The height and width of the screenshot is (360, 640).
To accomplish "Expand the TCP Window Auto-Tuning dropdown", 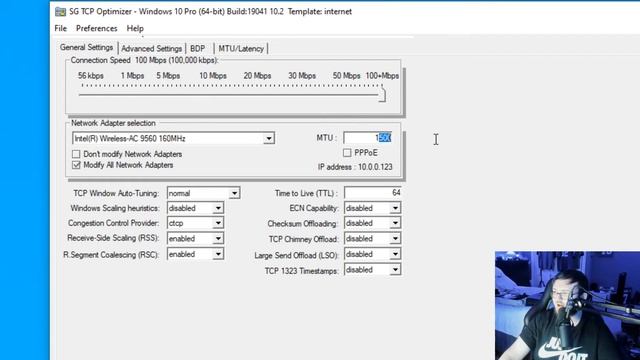I will coord(203,193).
